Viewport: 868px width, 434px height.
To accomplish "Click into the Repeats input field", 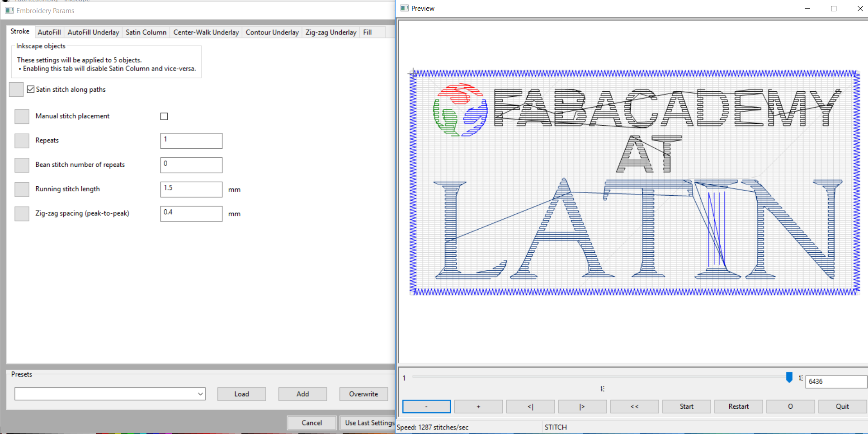I will click(x=191, y=141).
